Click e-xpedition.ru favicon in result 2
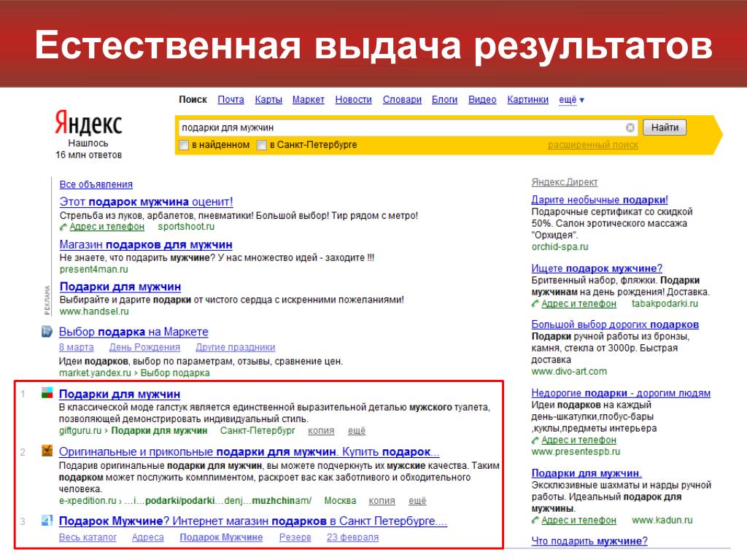This screenshot has width=747, height=560. coord(47,451)
